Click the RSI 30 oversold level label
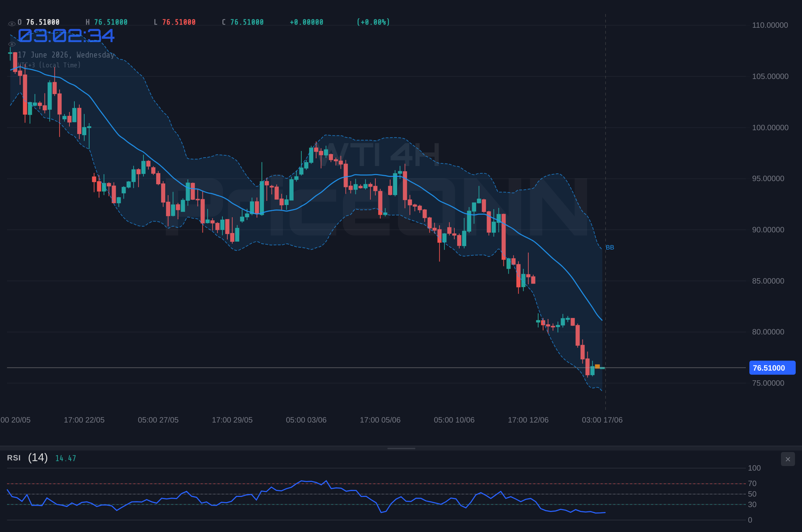The width and height of the screenshot is (802, 532). 752,505
